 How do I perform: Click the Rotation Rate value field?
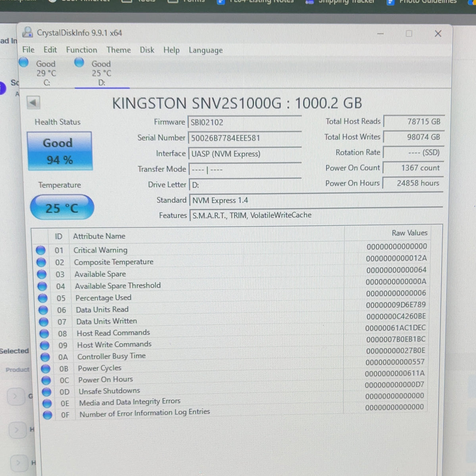click(x=413, y=153)
